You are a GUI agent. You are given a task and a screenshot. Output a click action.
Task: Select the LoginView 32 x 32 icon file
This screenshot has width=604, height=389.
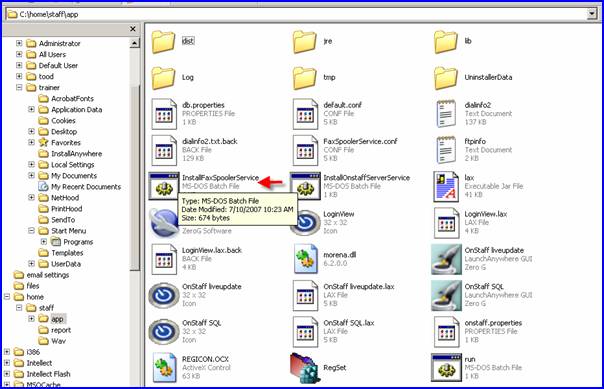click(305, 223)
